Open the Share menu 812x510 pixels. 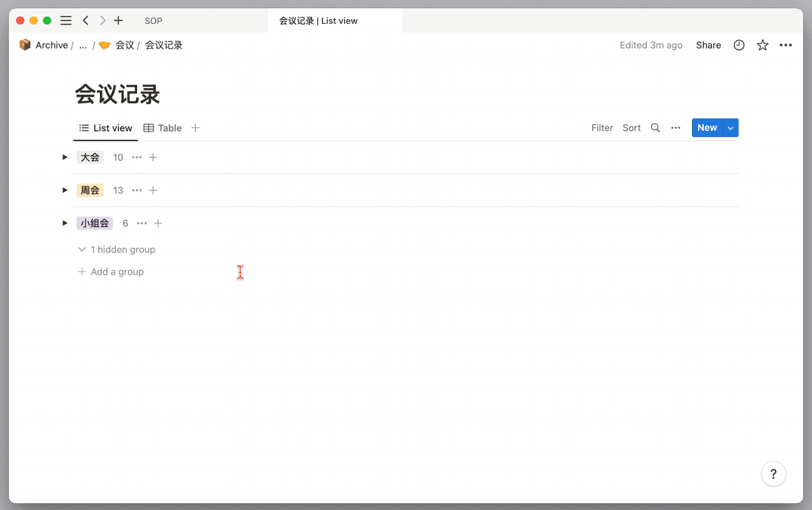point(708,45)
